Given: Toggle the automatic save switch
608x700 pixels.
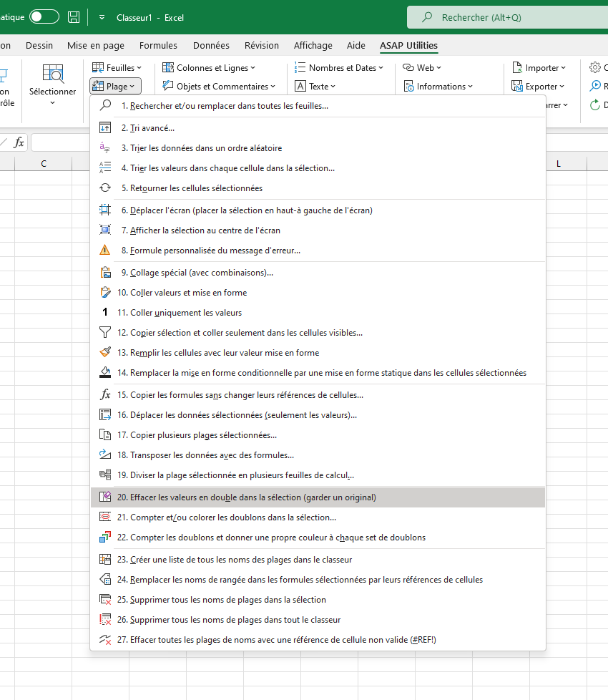Looking at the screenshot, I should pos(44,17).
